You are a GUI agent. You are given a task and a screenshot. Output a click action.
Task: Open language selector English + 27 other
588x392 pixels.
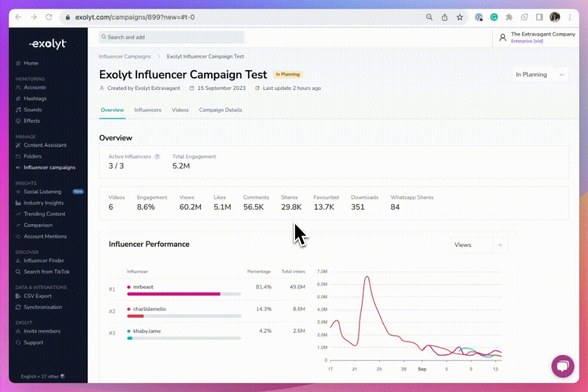click(43, 376)
